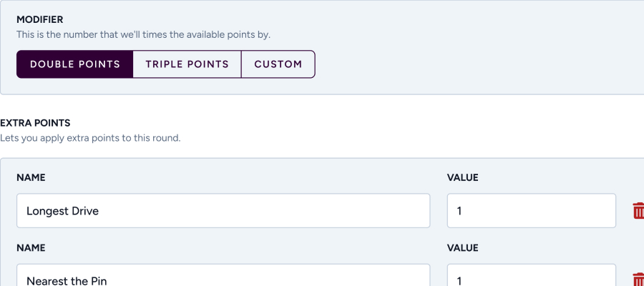Click blank space between the NAME and VALUE labels
The width and height of the screenshot is (644, 286).
pos(250,177)
